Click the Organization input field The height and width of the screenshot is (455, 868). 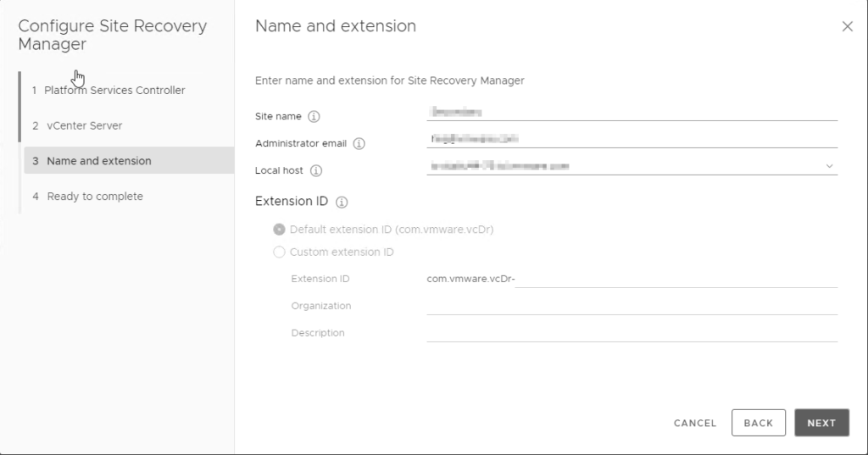[632, 306]
